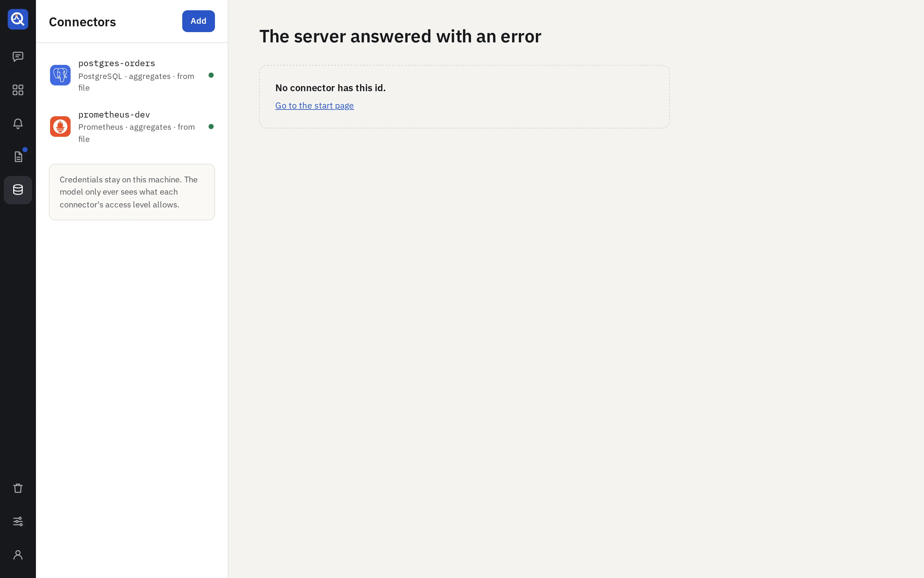This screenshot has width=924, height=578.
Task: Follow the Go to the start page link
Action: 315,106
